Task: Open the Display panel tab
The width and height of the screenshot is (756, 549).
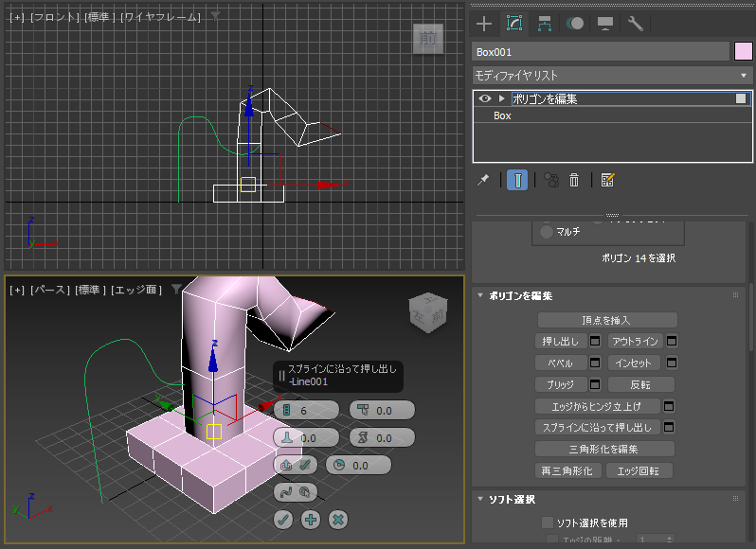Action: point(605,24)
